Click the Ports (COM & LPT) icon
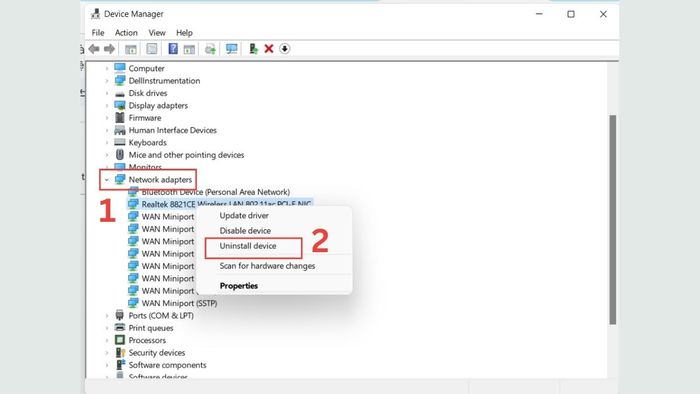This screenshot has width=700, height=394. pyautogui.click(x=120, y=315)
